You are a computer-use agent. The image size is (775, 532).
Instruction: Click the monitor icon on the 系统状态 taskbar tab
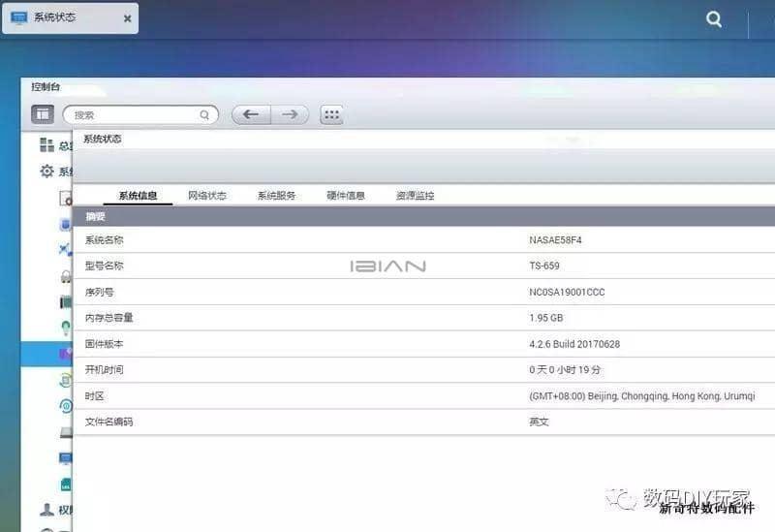pos(18,18)
